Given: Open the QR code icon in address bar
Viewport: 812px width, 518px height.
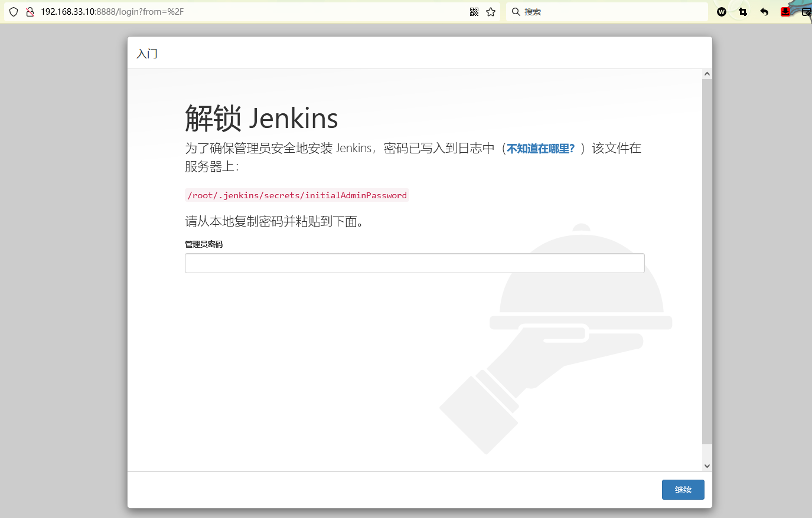Looking at the screenshot, I should click(x=474, y=12).
